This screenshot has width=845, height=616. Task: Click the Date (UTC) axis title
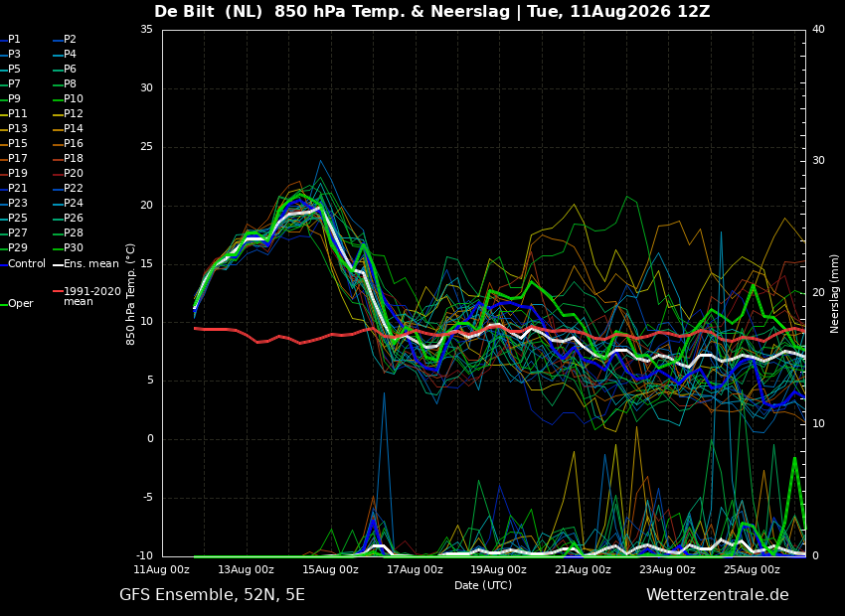click(483, 586)
